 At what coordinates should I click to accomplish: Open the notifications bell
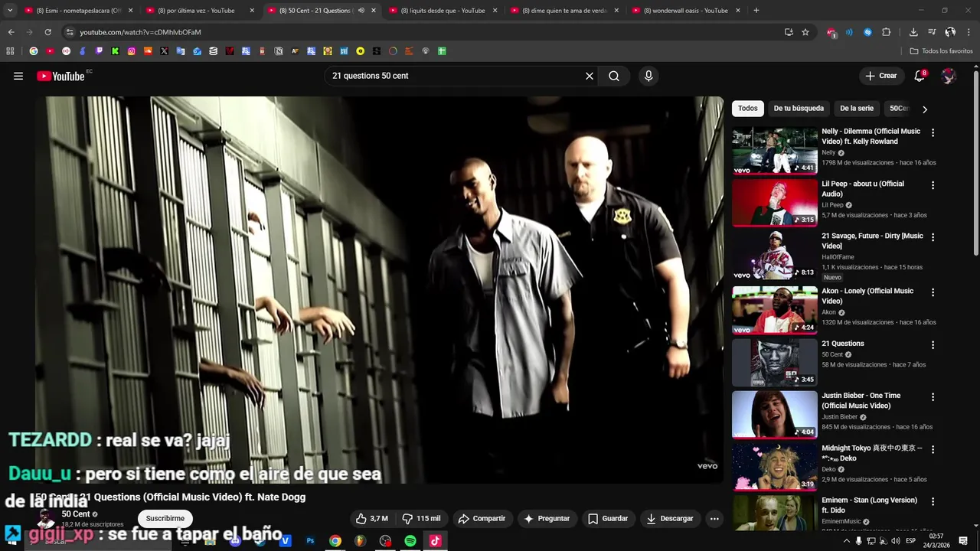(x=920, y=76)
